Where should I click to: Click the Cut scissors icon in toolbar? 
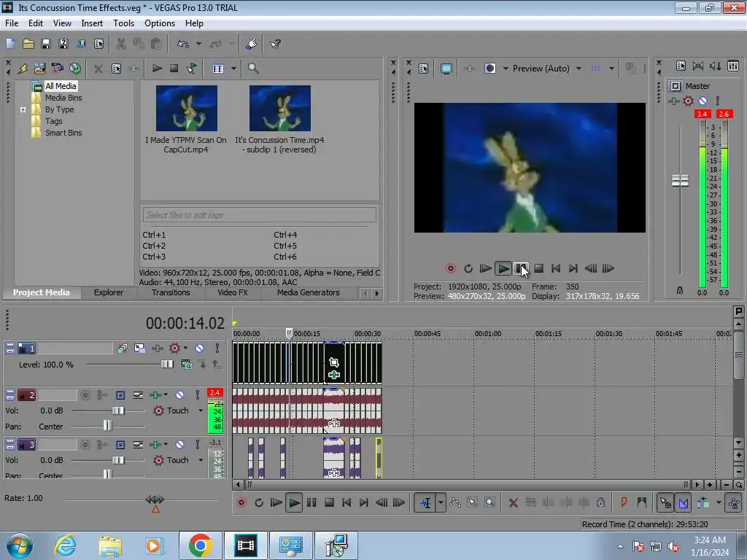tap(121, 44)
